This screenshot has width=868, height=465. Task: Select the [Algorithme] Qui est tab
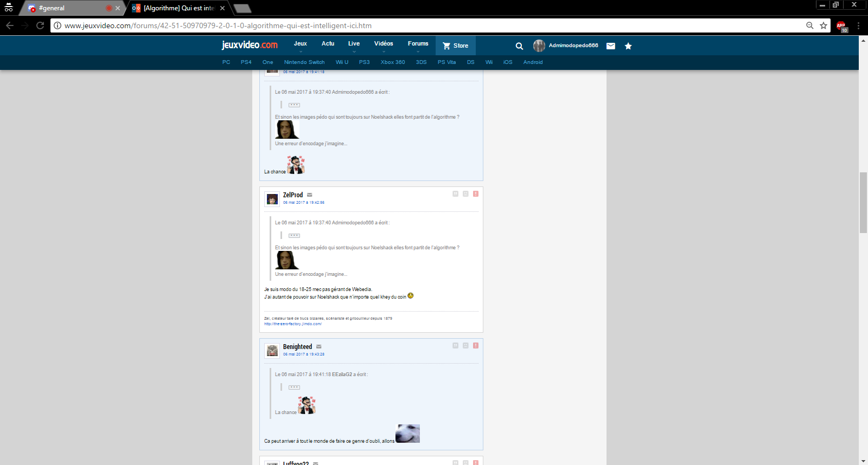pyautogui.click(x=179, y=8)
